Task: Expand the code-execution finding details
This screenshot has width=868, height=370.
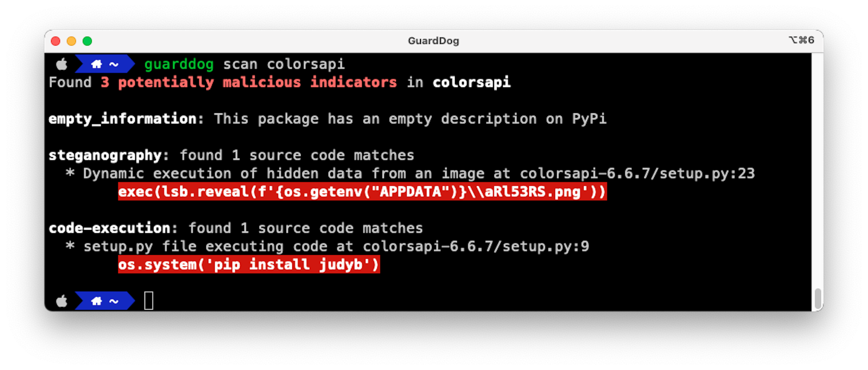Action: (x=111, y=228)
